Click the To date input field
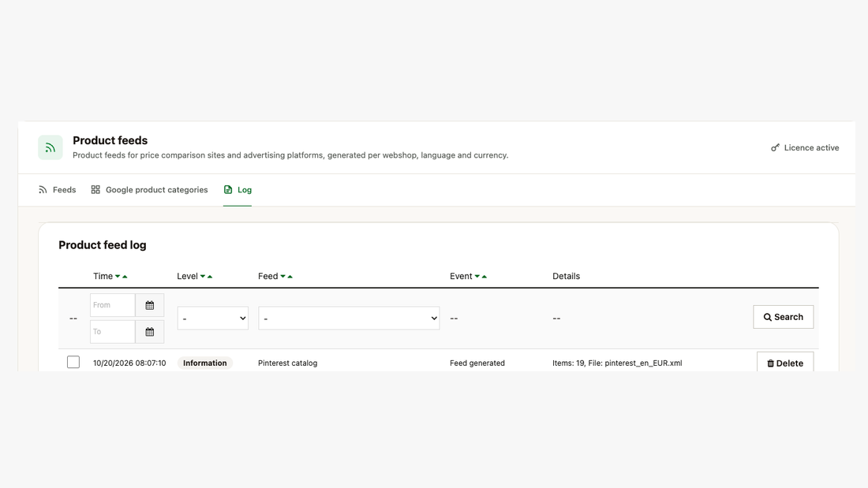Viewport: 868px width, 488px height. tap(113, 332)
